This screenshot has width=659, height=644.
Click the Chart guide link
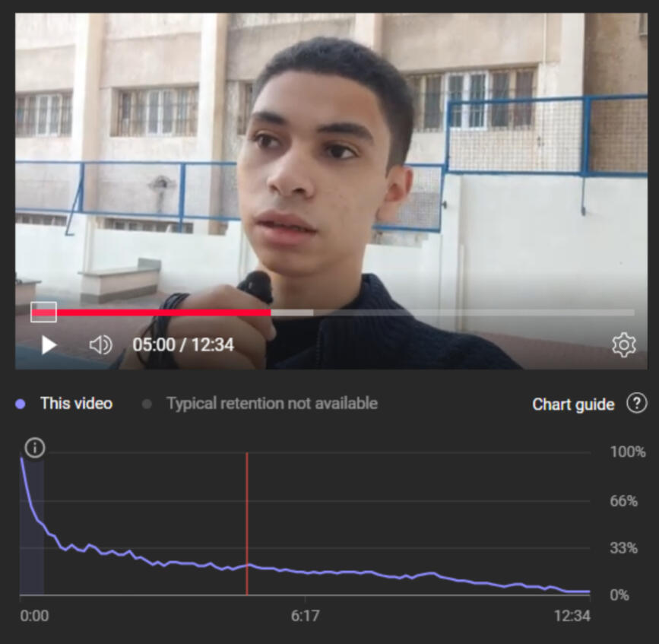click(x=573, y=404)
